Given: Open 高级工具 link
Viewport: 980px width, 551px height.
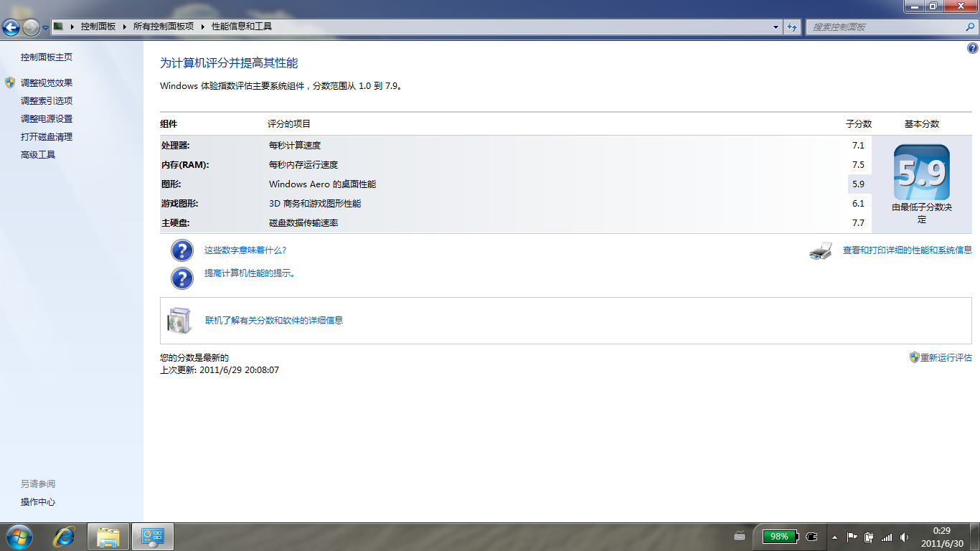Looking at the screenshot, I should [x=38, y=155].
